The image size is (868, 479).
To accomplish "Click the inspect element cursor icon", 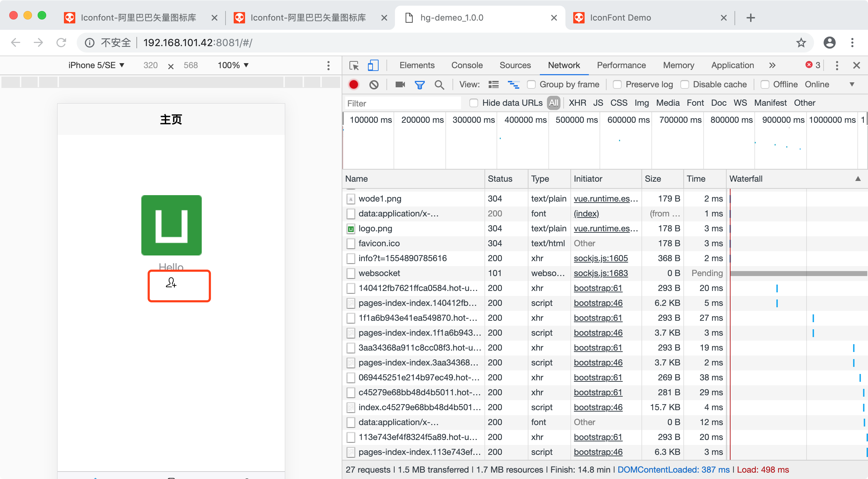I will (354, 65).
